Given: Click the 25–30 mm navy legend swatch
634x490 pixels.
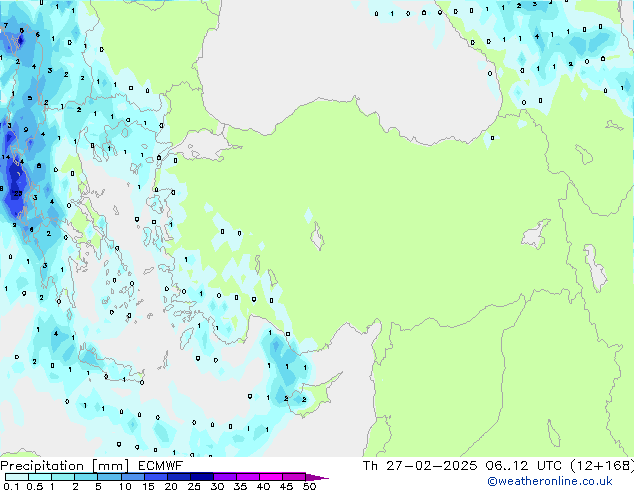Looking at the screenshot, I should pos(201,477).
